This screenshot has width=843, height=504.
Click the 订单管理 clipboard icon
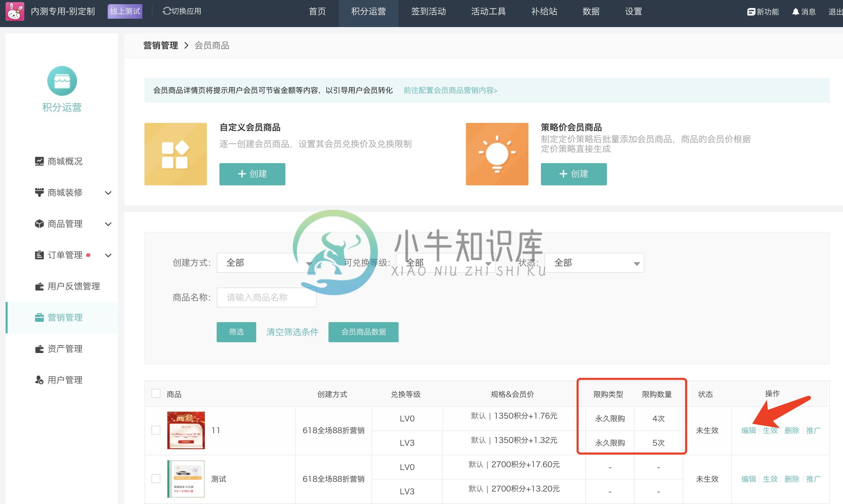pos(39,255)
